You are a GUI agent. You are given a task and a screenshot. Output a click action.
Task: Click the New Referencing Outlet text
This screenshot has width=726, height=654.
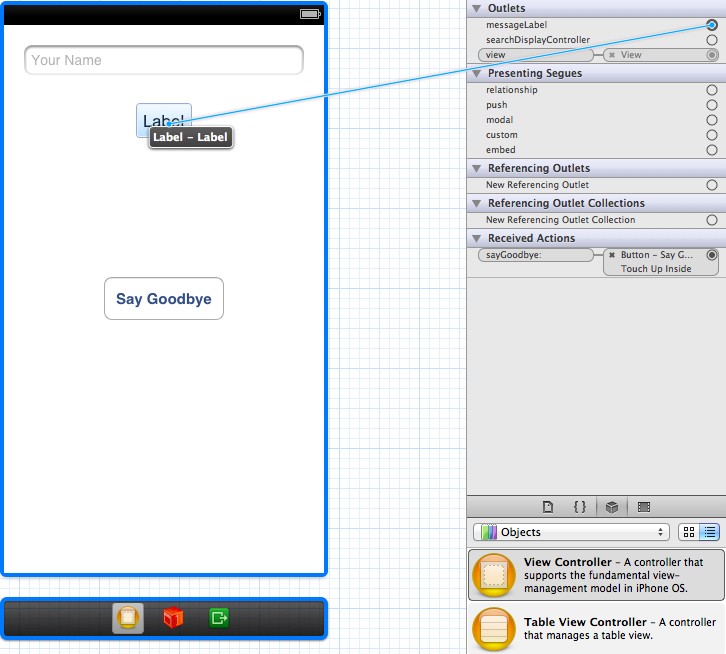point(538,185)
